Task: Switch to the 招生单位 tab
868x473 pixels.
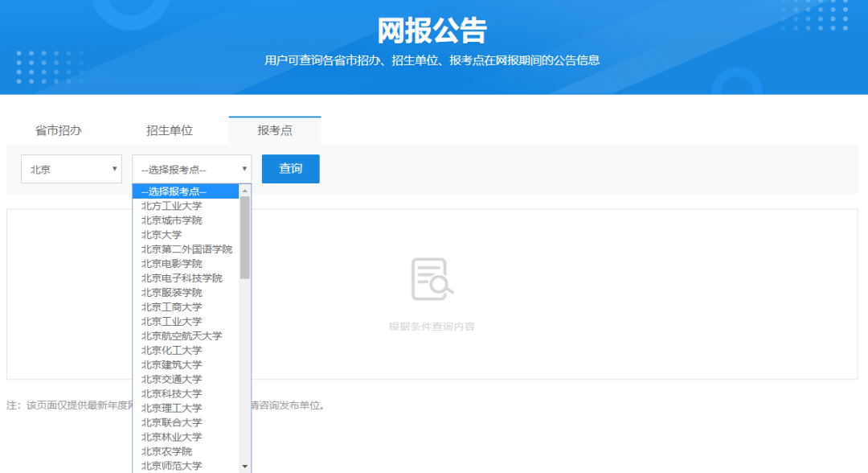Action: click(170, 129)
